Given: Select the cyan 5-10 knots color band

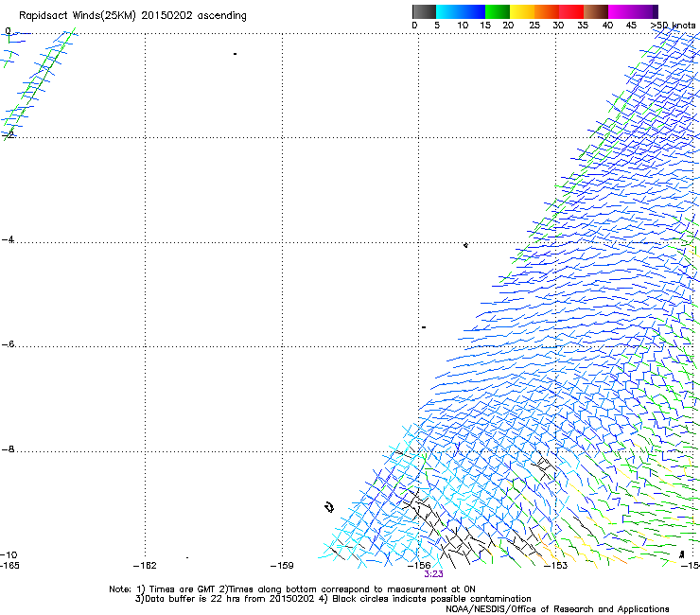Looking at the screenshot, I should (448, 11).
